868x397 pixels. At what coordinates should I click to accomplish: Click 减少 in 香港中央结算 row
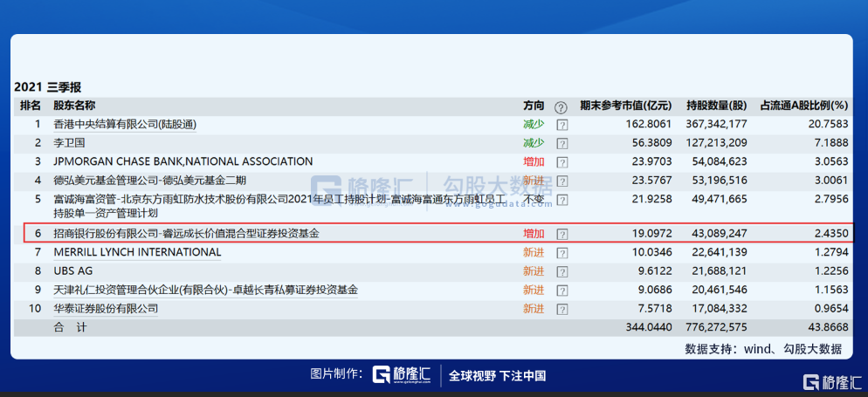(x=534, y=125)
